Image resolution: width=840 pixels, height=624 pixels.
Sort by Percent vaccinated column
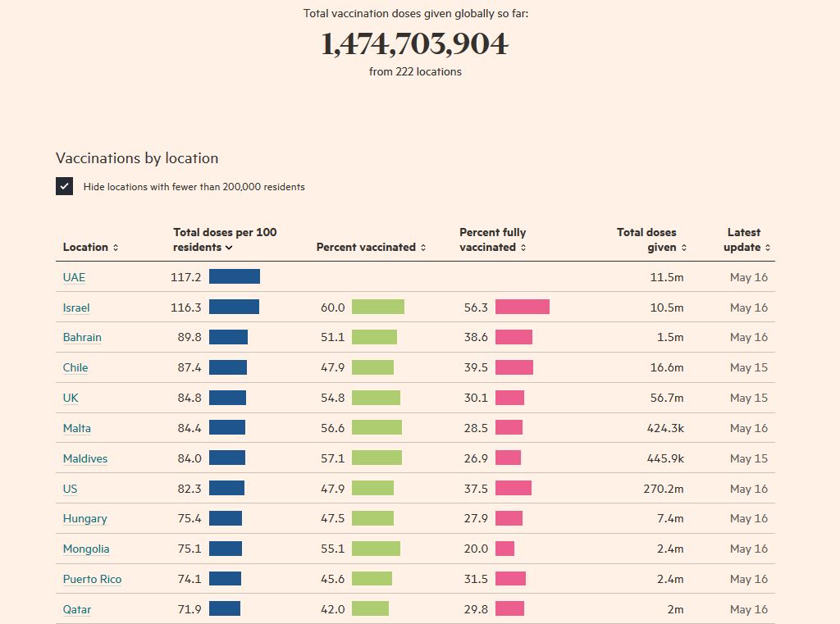[371, 248]
